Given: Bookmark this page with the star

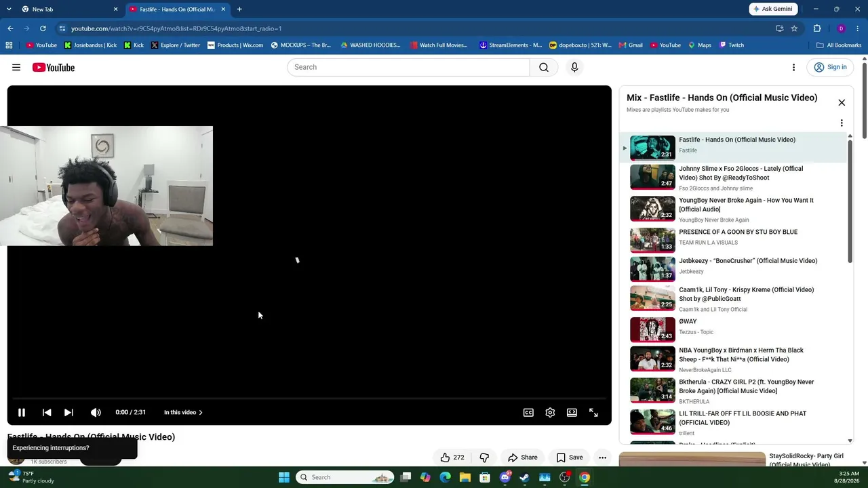Looking at the screenshot, I should [x=794, y=28].
